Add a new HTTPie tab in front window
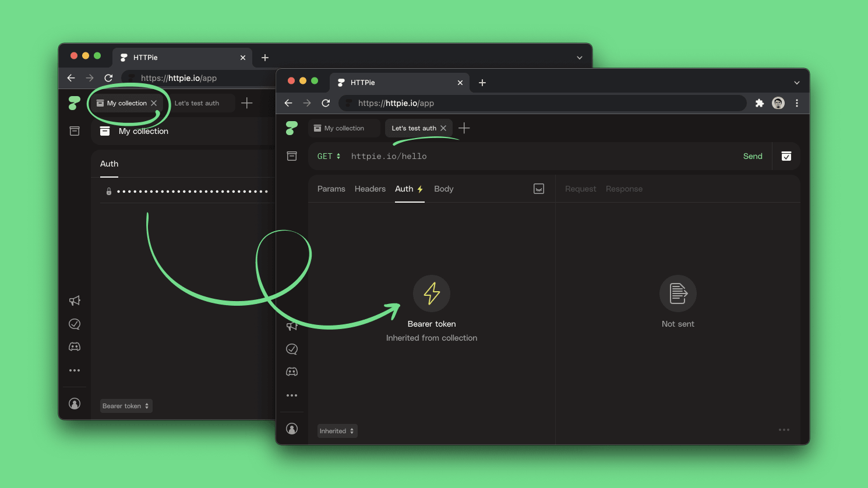Image resolution: width=868 pixels, height=488 pixels. [x=464, y=128]
